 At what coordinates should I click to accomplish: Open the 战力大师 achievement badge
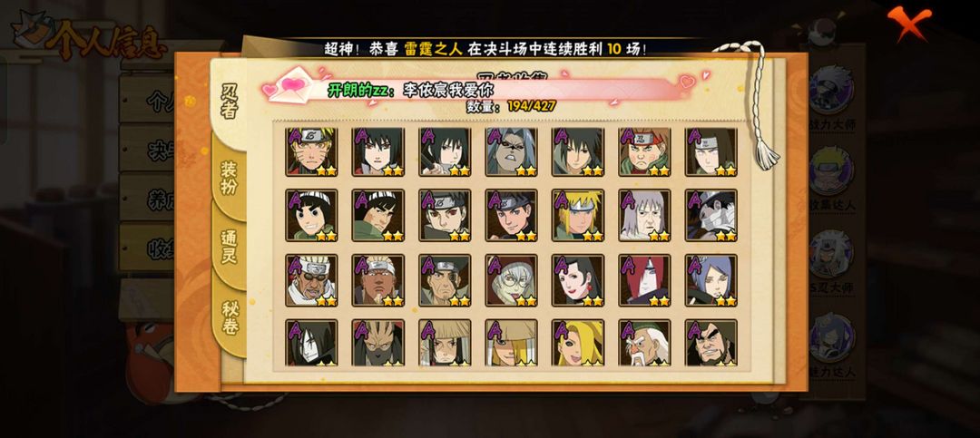click(x=831, y=97)
